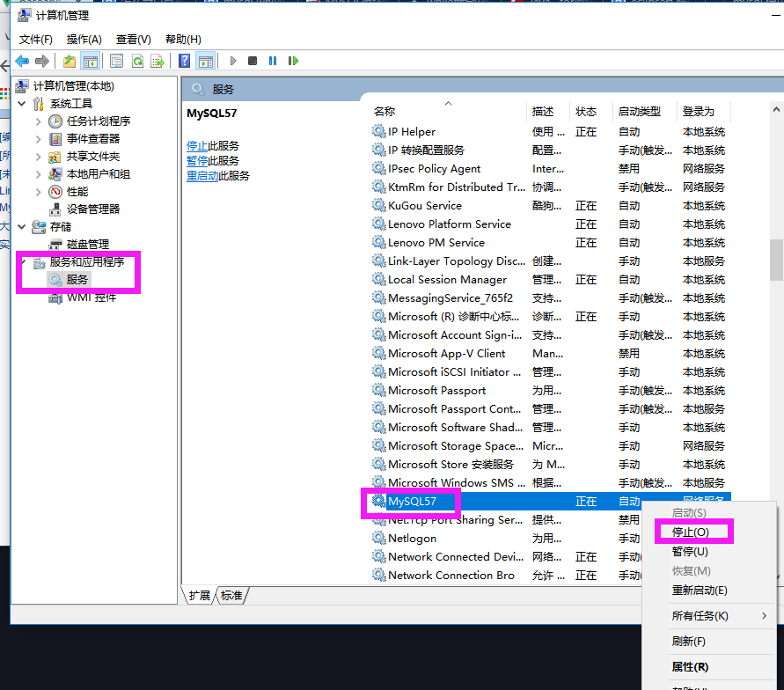Viewport: 784px width, 690px height.
Task: Collapse the 系统工具 tree node
Action: [21, 104]
